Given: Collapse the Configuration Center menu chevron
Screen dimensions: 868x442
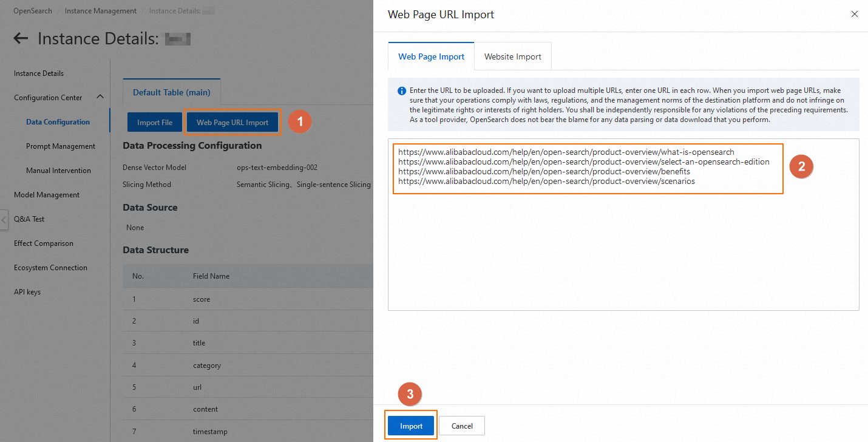Looking at the screenshot, I should click(x=100, y=97).
